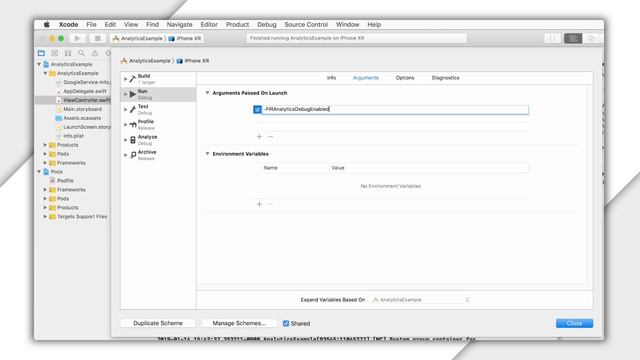Collapse Arguments Passed On Launch section
The image size is (640, 360).
click(x=207, y=93)
